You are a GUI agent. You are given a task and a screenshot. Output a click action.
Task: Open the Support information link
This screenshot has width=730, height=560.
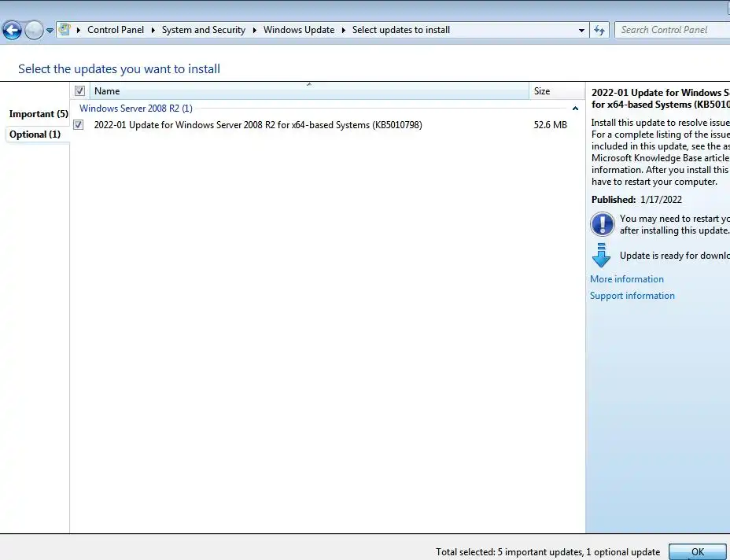tap(632, 296)
